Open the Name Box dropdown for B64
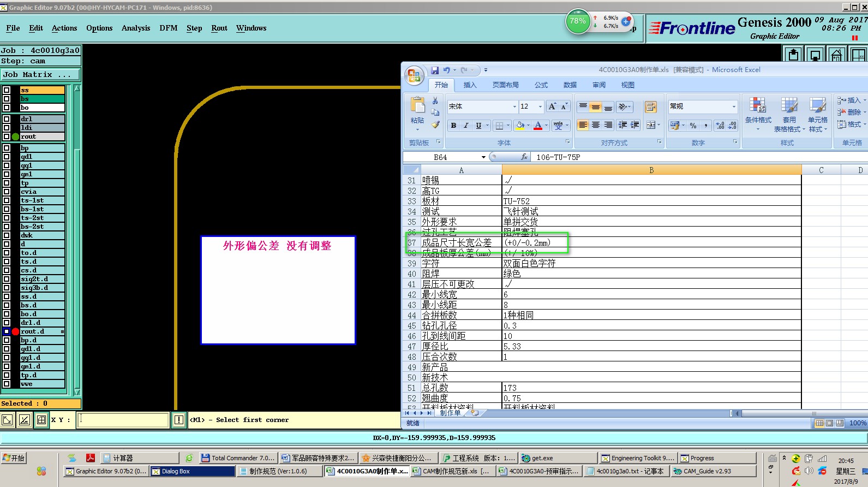The height and width of the screenshot is (487, 868). click(483, 157)
